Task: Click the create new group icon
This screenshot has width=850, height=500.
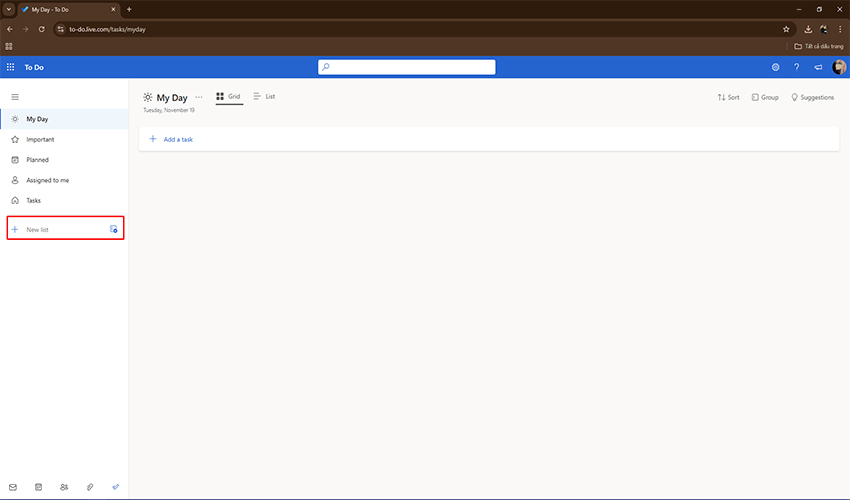Action: pos(114,230)
